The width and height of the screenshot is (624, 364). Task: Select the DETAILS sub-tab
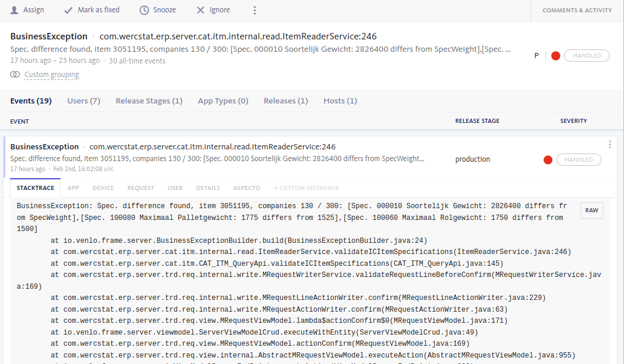pos(208,188)
